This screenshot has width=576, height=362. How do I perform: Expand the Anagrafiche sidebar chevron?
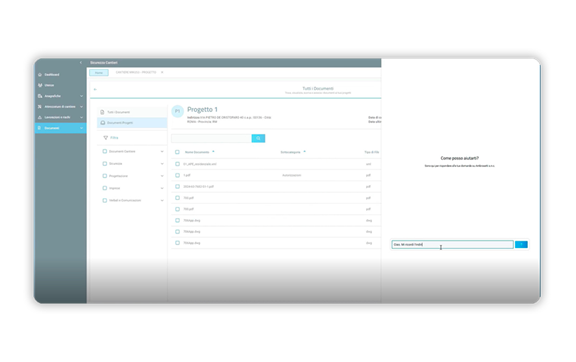(81, 96)
